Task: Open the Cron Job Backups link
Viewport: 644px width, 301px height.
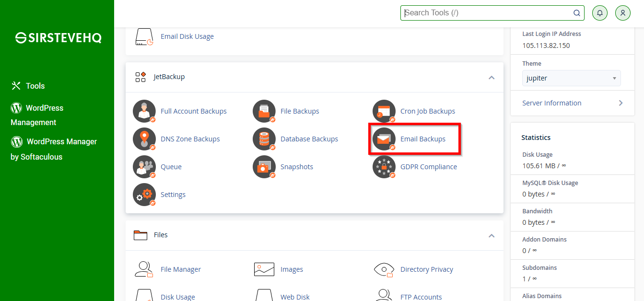Action: click(x=428, y=111)
